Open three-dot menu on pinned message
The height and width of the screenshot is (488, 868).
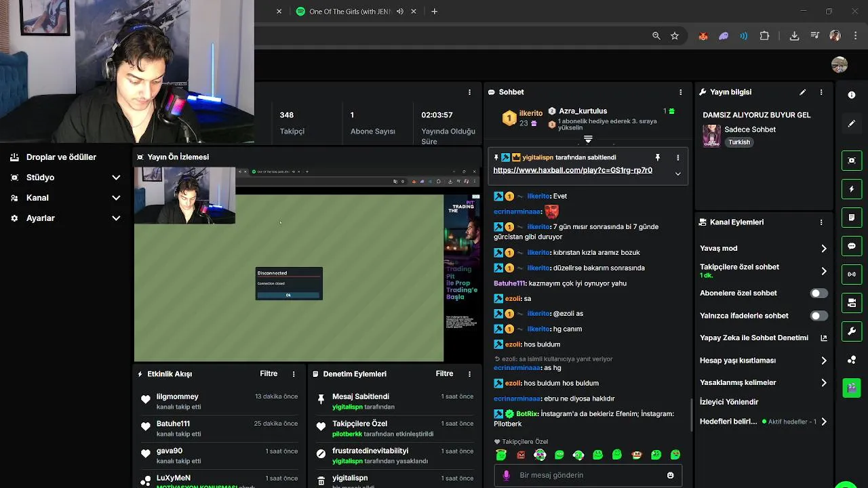coord(677,157)
